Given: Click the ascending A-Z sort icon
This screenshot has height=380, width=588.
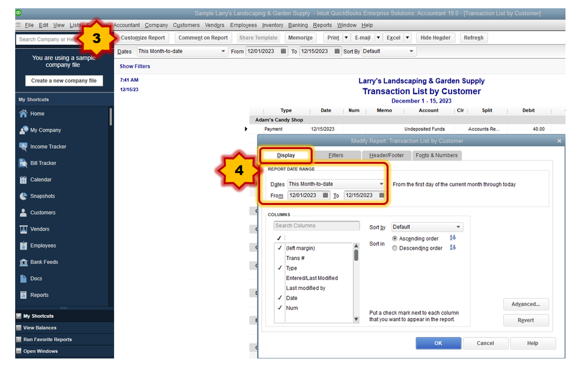Looking at the screenshot, I should (453, 237).
